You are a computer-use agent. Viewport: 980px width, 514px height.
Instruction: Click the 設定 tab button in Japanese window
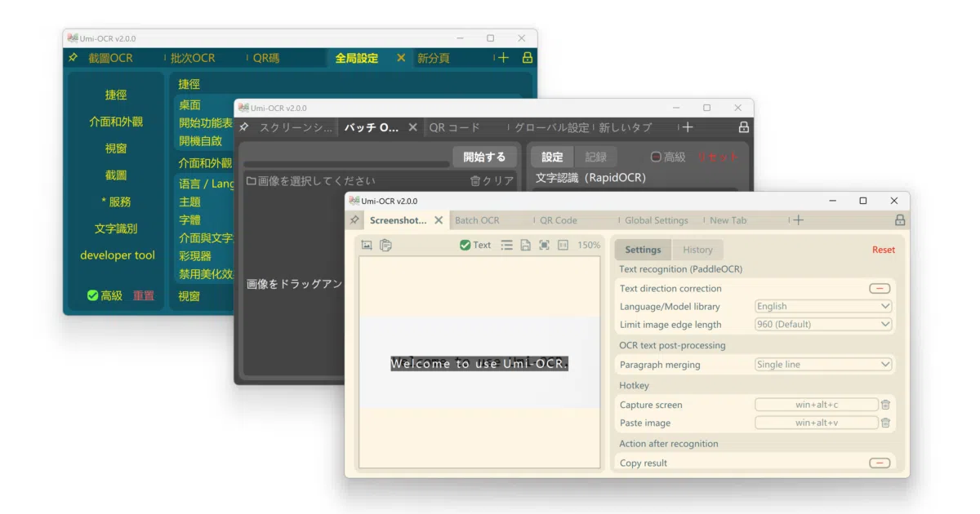(x=553, y=157)
